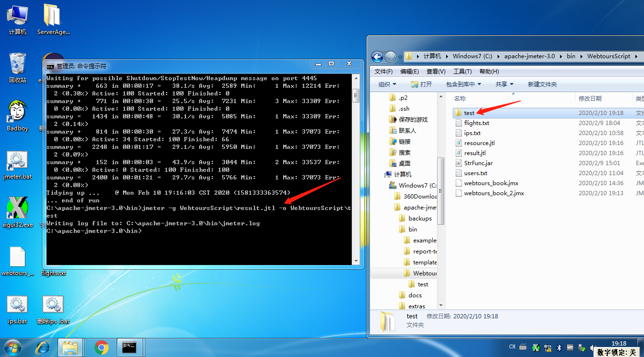Open the ServerAgent folder on desktop

pyautogui.click(x=53, y=19)
